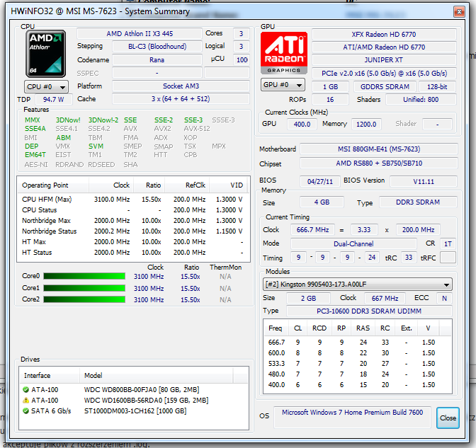Click the Core2 usage bar
The height and width of the screenshot is (448, 476).
[x=84, y=299]
